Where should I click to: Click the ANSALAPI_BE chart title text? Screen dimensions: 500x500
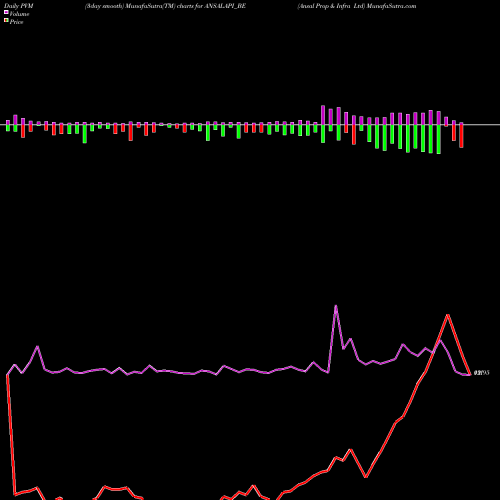[165, 6]
